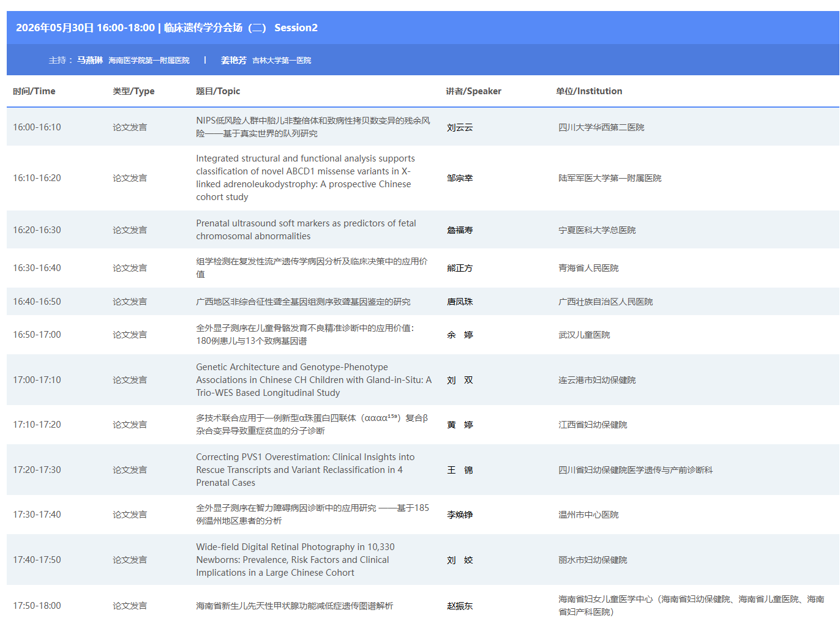The image size is (840, 629).
Task: Select speaker 刘 姣
Action: click(460, 560)
